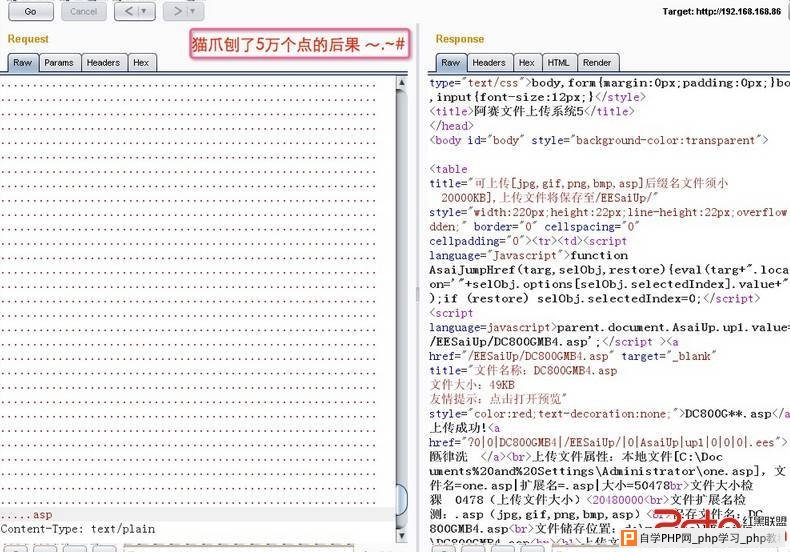Click the '上传成功!<a' line
Viewport: 790px width, 552px height.
coord(465,428)
